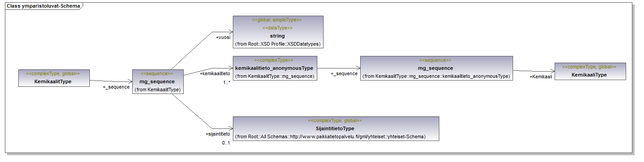Click the 'from Root::XSD Profile::XSDDatatypes' text
Viewport: 644px width, 162px height.
278,44
